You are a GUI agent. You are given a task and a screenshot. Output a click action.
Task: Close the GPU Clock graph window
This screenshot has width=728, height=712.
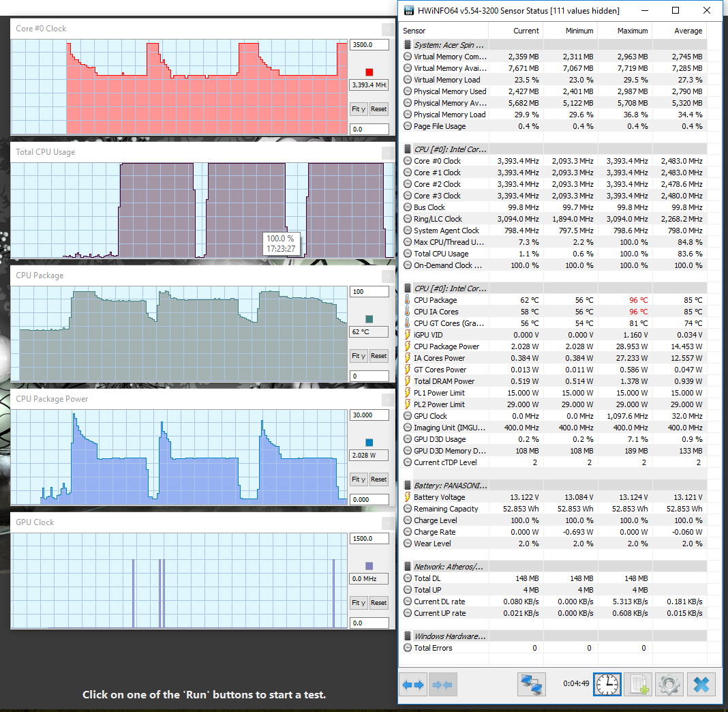[x=388, y=524]
